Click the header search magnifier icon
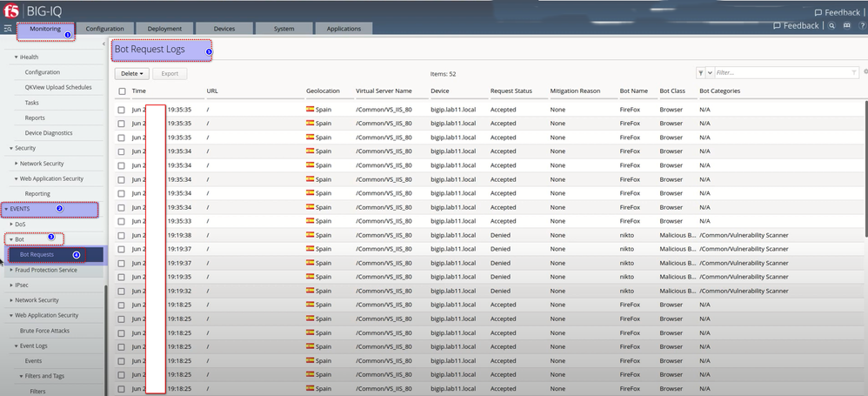Screen dimensions: 868x396 pyautogui.click(x=831, y=26)
